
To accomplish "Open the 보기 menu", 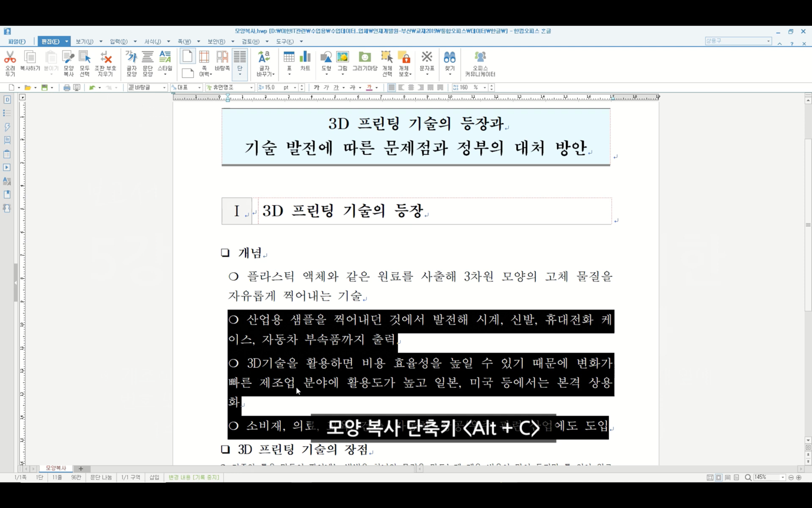I will (x=84, y=42).
